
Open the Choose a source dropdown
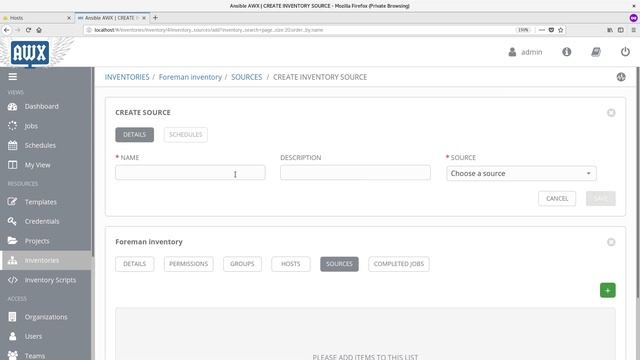tap(521, 173)
